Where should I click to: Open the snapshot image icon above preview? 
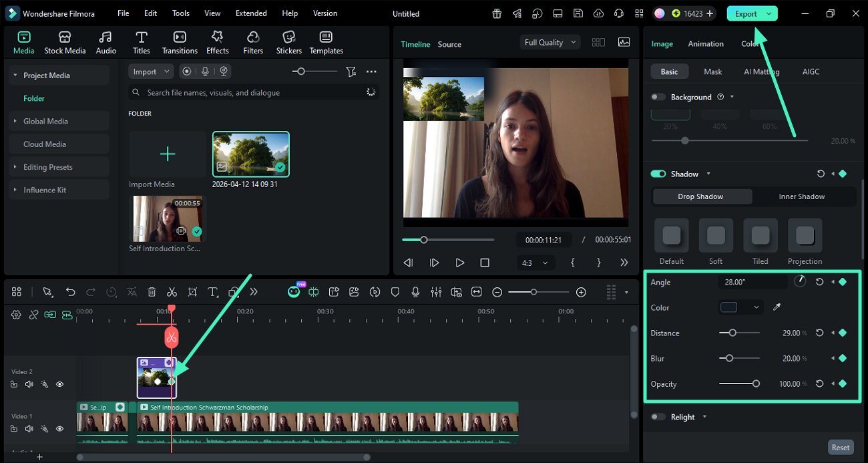coord(624,42)
